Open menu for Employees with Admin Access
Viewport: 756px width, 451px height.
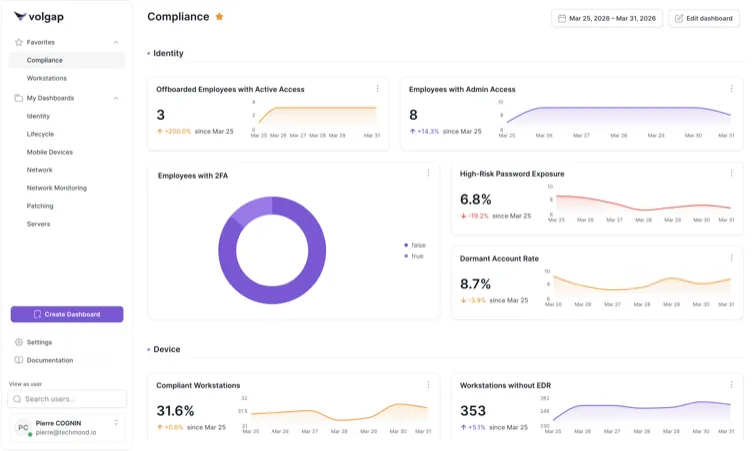[x=731, y=89]
